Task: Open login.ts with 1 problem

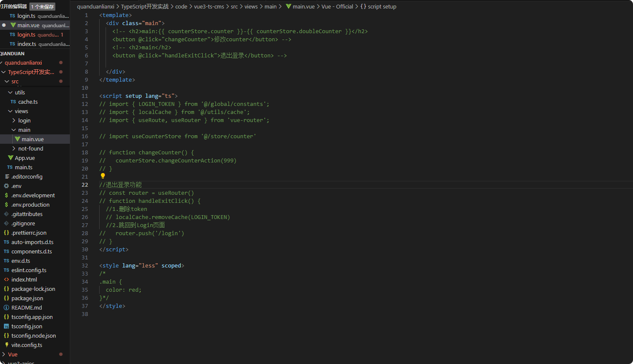Action: click(35, 34)
